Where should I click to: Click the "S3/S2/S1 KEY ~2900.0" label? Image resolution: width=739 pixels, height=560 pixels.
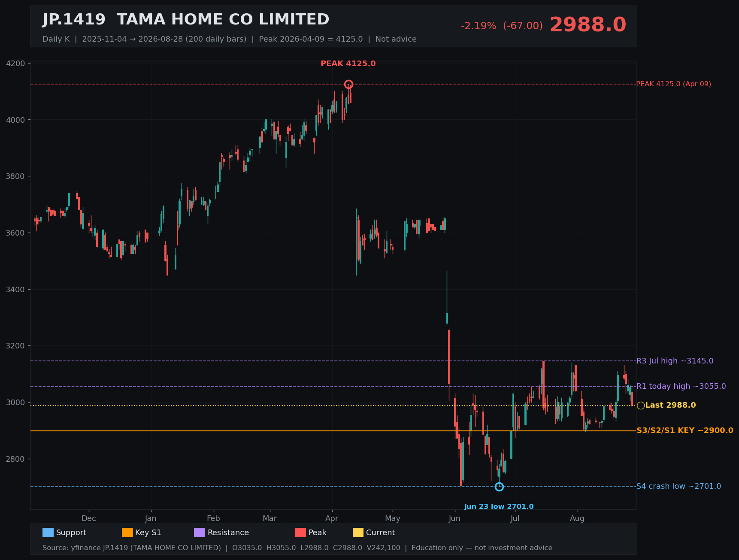(x=684, y=430)
